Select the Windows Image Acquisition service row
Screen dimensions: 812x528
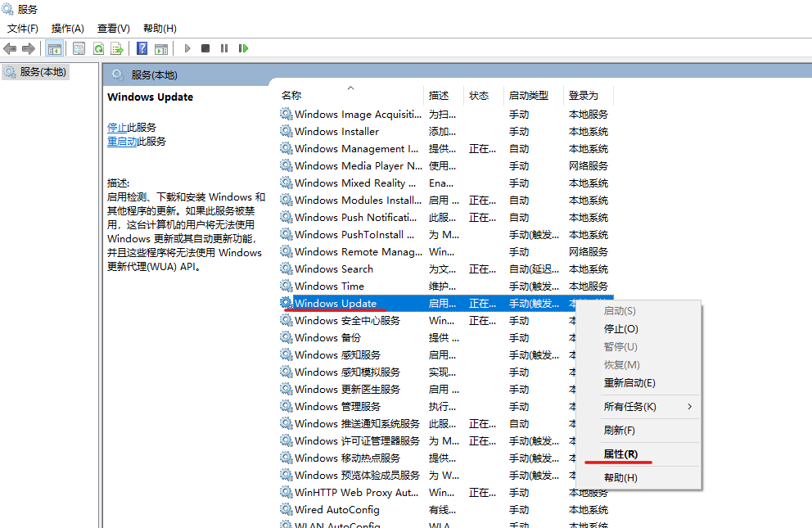point(446,114)
